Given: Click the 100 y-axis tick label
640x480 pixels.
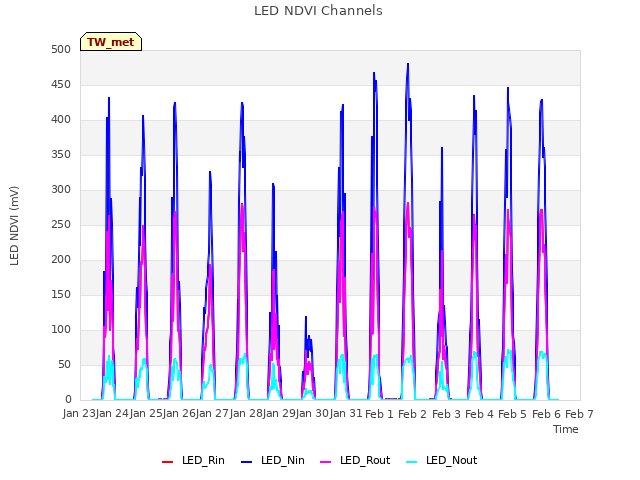Looking at the screenshot, I should [61, 330].
